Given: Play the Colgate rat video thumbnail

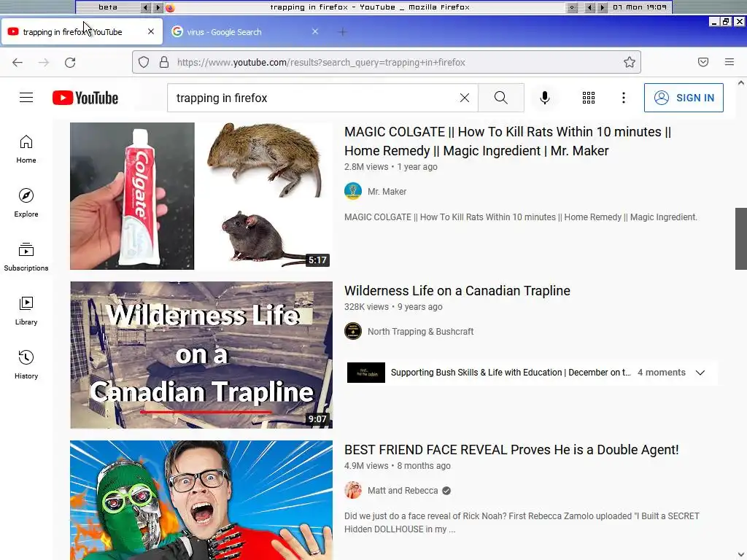Looking at the screenshot, I should [x=201, y=196].
